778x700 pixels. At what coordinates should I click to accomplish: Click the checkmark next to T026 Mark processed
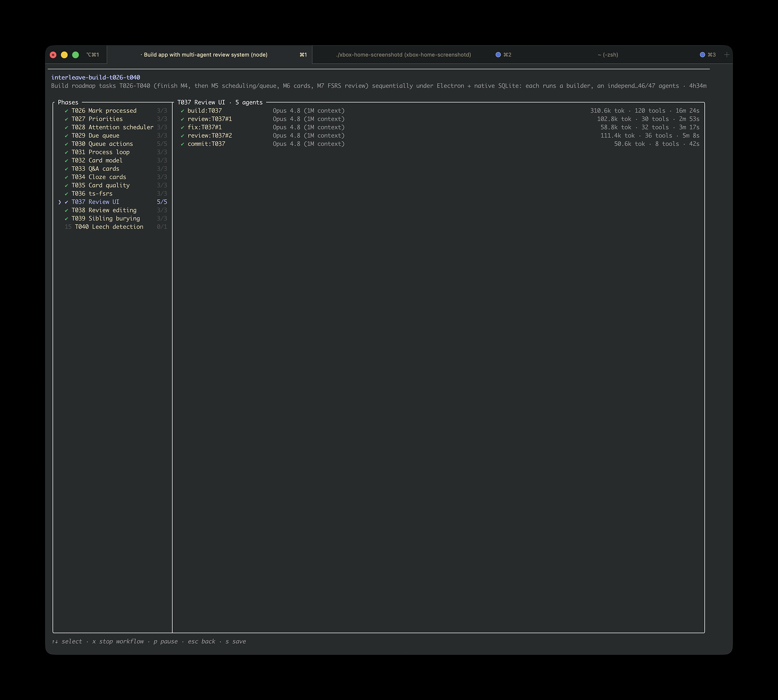67,111
